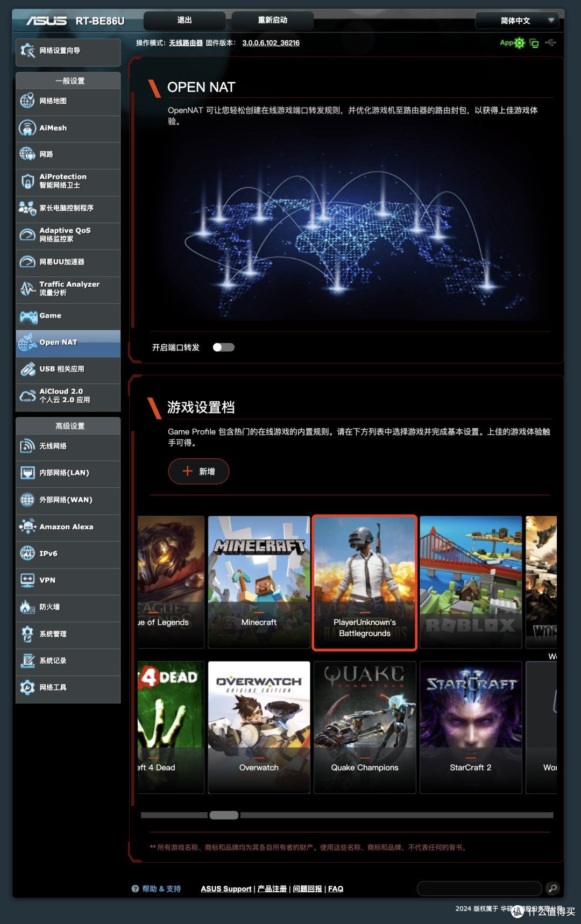Click the 网络地图 globe icon
This screenshot has height=924, width=581.
point(27,101)
